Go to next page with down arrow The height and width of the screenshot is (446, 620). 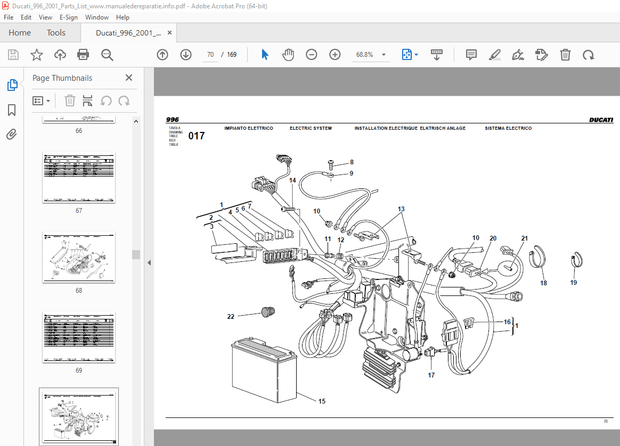(x=186, y=55)
